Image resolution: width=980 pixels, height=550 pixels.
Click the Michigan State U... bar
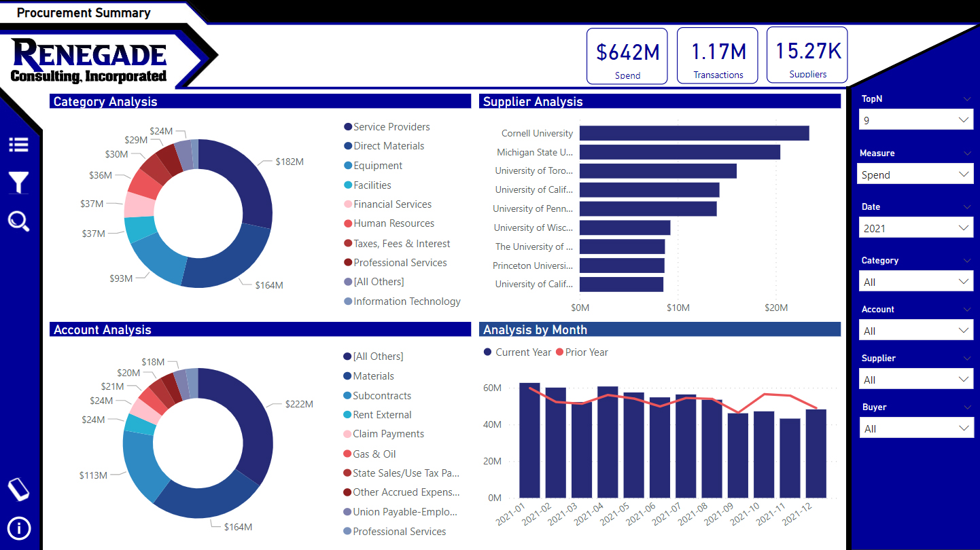click(680, 152)
